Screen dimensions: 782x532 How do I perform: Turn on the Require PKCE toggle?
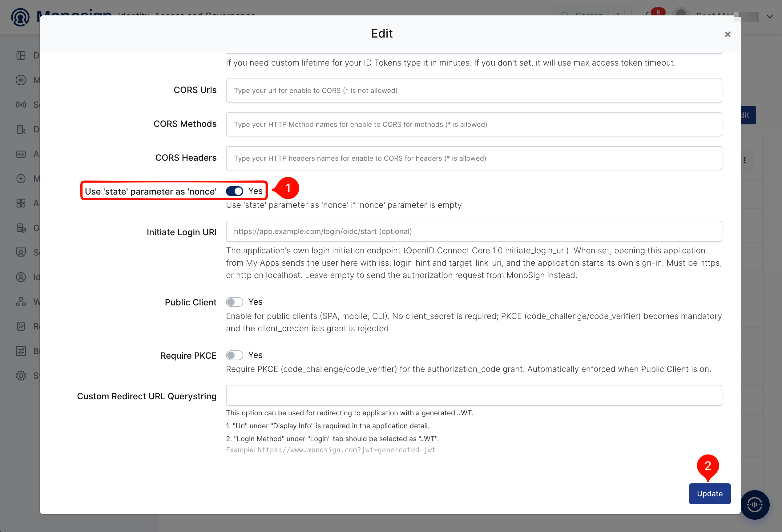click(234, 355)
